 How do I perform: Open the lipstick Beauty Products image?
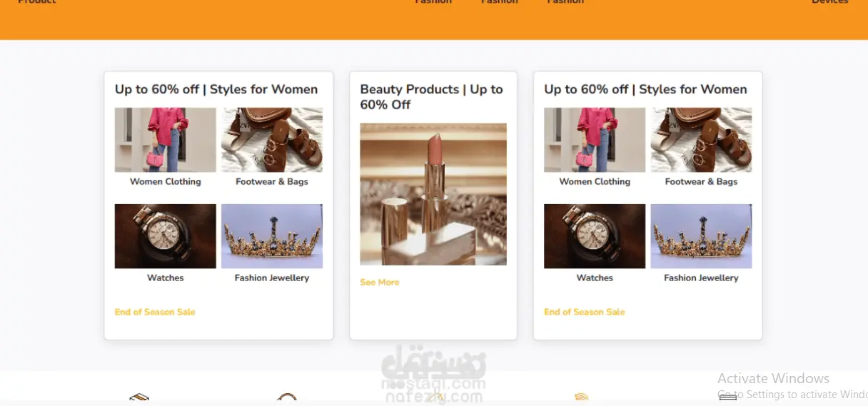click(x=433, y=194)
